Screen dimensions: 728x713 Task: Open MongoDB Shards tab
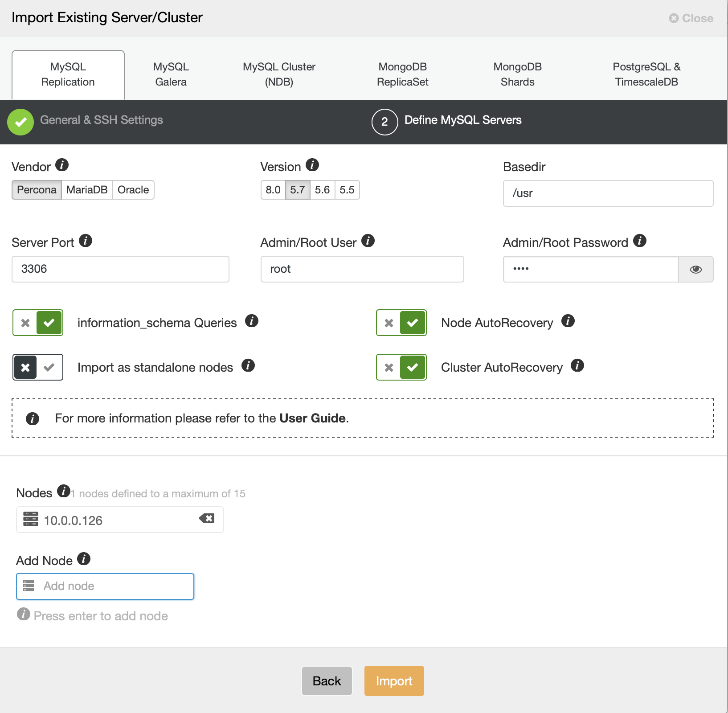518,74
